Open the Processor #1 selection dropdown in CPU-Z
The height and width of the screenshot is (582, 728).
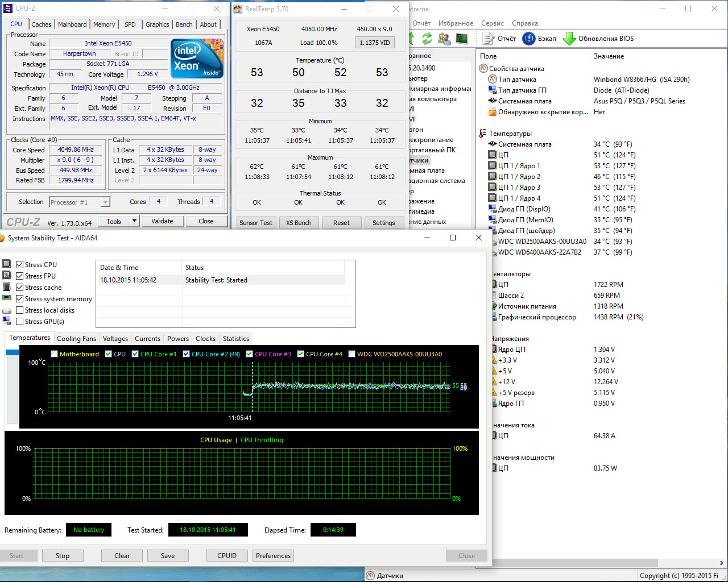79,202
